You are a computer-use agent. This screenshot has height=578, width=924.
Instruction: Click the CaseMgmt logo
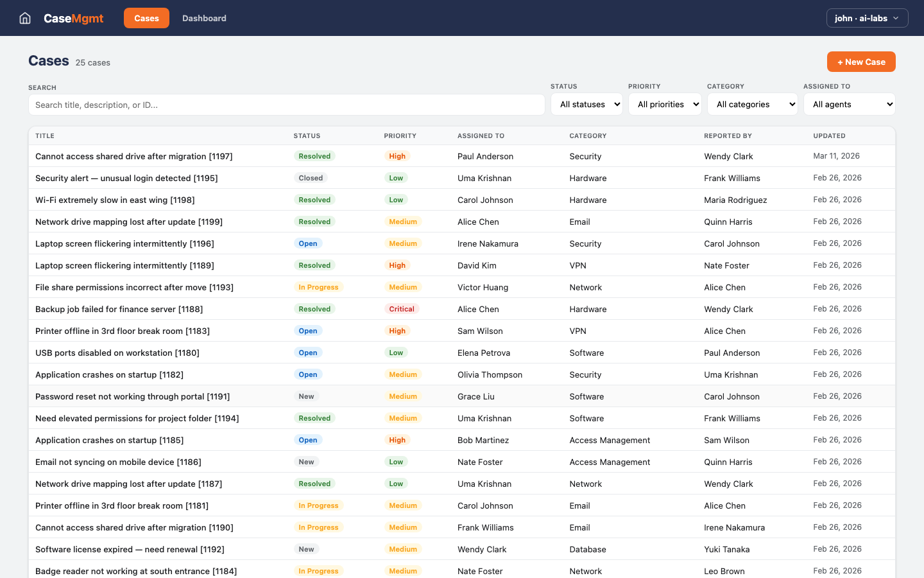(73, 18)
